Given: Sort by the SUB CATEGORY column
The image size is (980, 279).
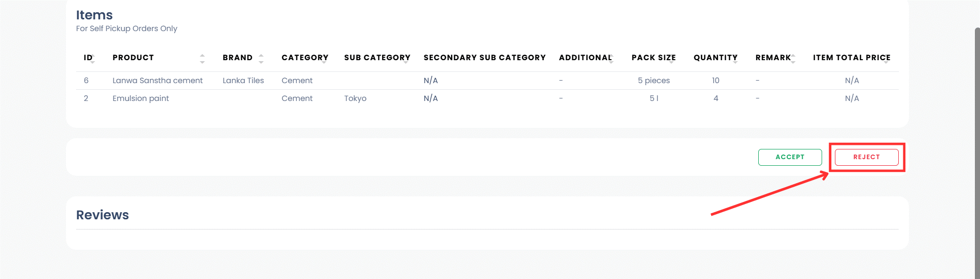Looking at the screenshot, I should (377, 58).
